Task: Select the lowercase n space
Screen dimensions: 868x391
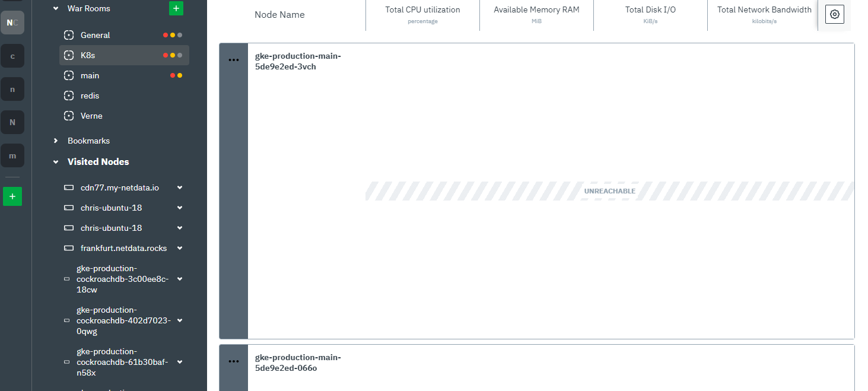Action: (x=12, y=89)
